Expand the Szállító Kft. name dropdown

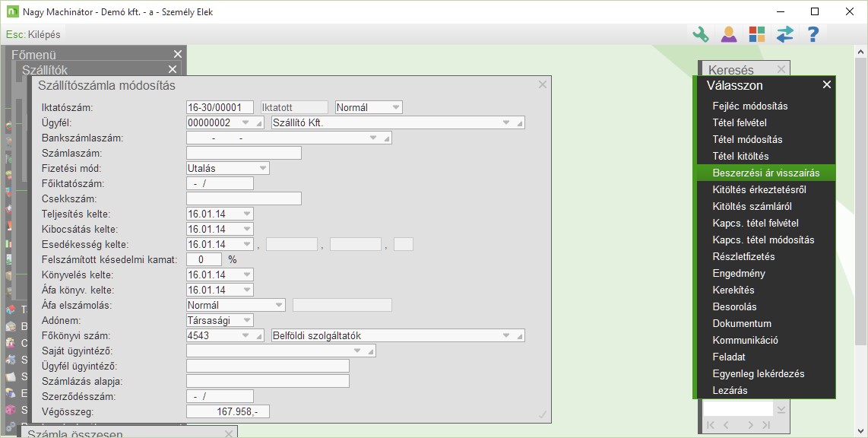(506, 122)
